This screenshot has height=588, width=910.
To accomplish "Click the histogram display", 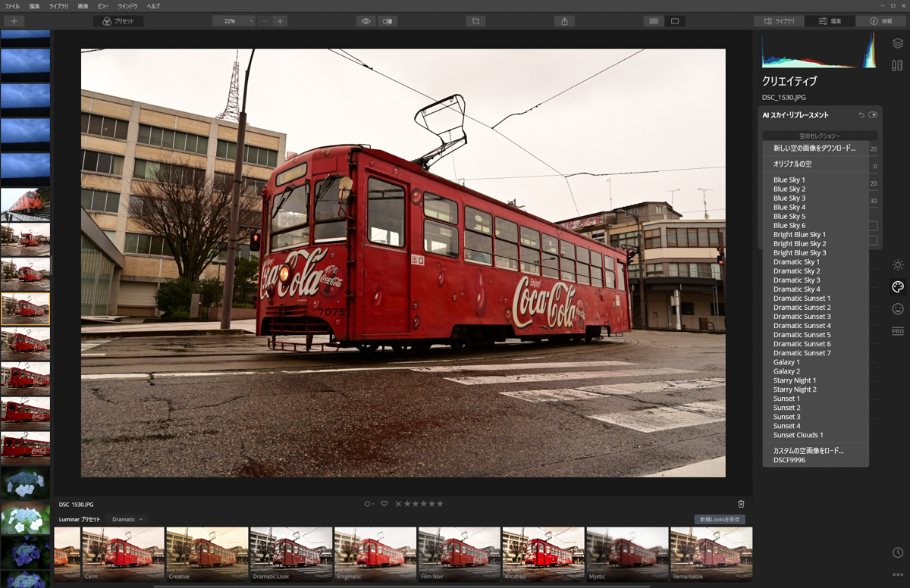I will tap(818, 50).
